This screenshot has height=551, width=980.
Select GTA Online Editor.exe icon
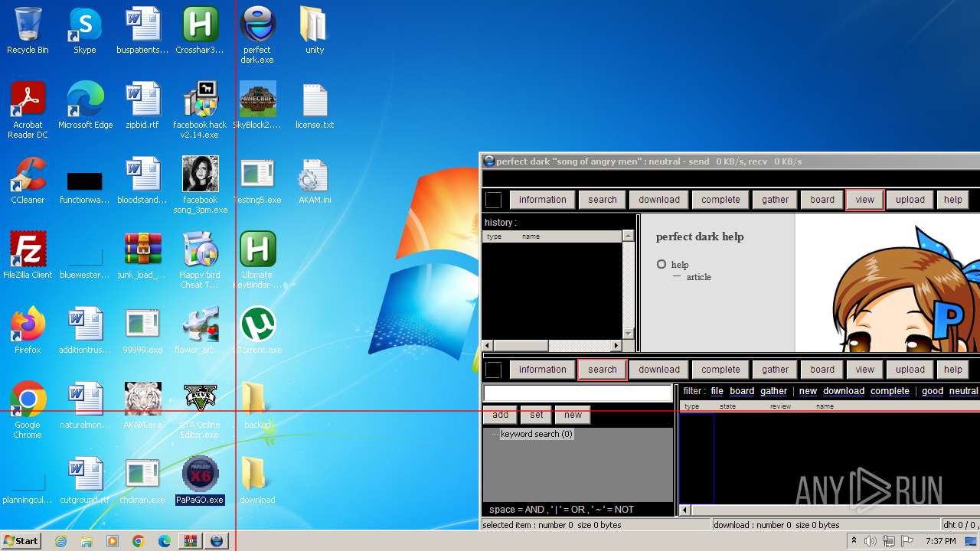tap(200, 410)
